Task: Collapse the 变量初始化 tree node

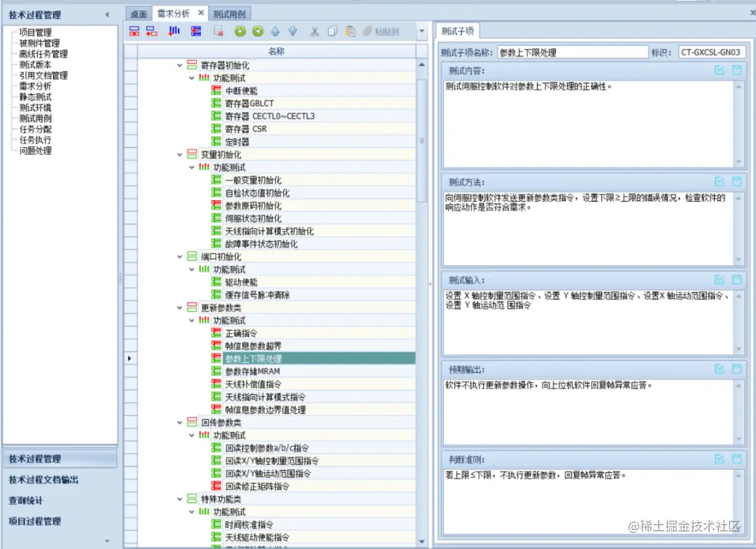Action: 179,154
